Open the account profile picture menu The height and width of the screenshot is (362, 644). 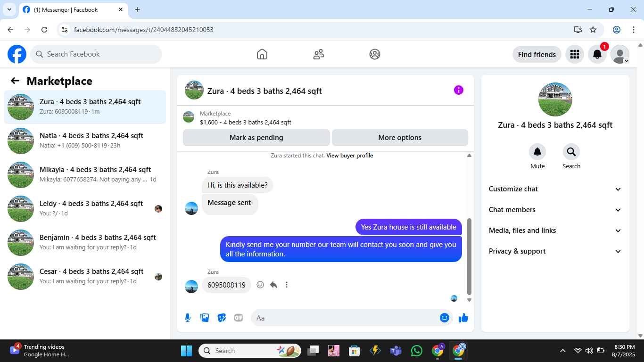[x=620, y=54]
